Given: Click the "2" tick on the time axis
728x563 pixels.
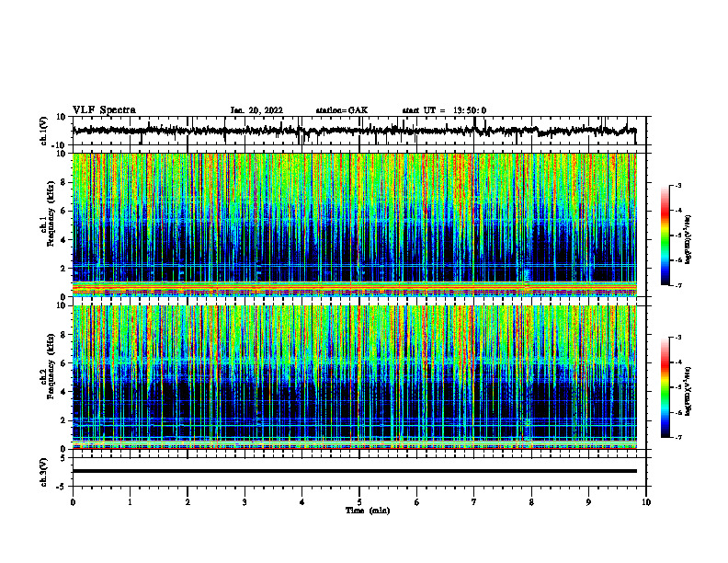Looking at the screenshot, I should 188,502.
